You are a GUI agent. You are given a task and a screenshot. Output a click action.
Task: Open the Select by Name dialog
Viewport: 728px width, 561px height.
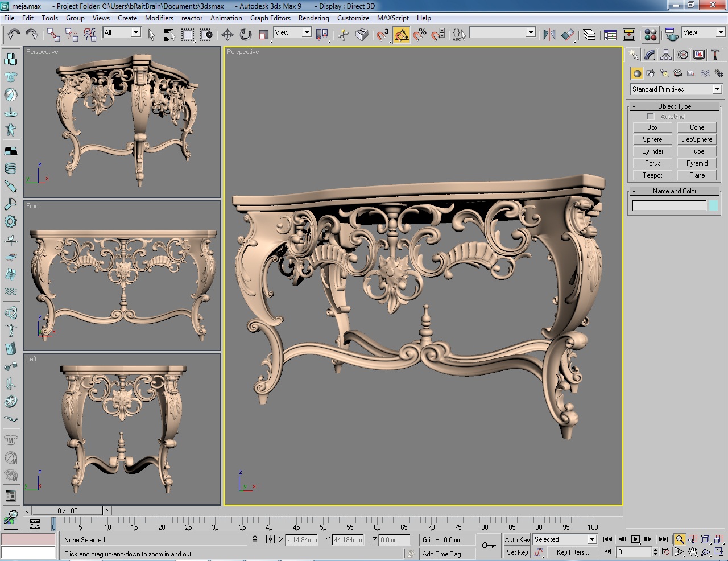coord(168,35)
